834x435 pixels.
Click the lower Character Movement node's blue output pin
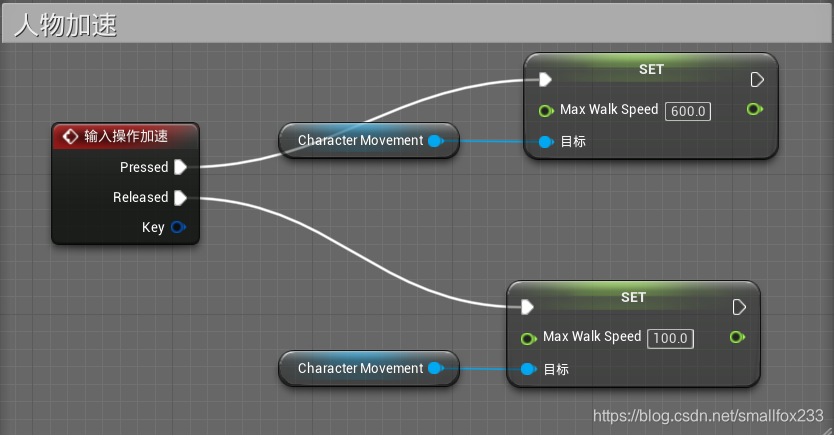pyautogui.click(x=436, y=368)
